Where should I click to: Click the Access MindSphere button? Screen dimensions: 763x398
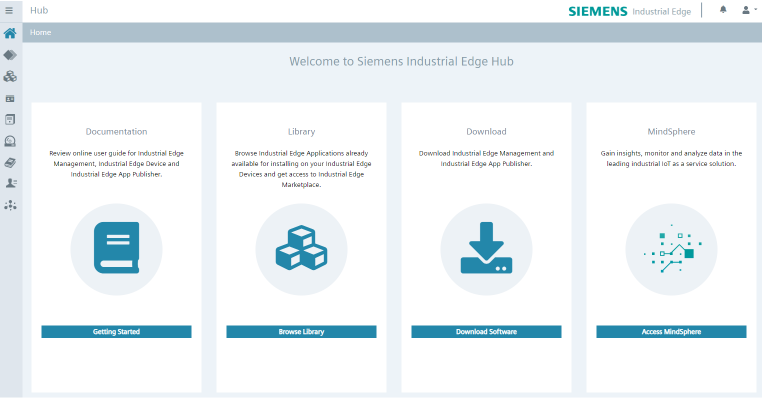pyautogui.click(x=671, y=332)
